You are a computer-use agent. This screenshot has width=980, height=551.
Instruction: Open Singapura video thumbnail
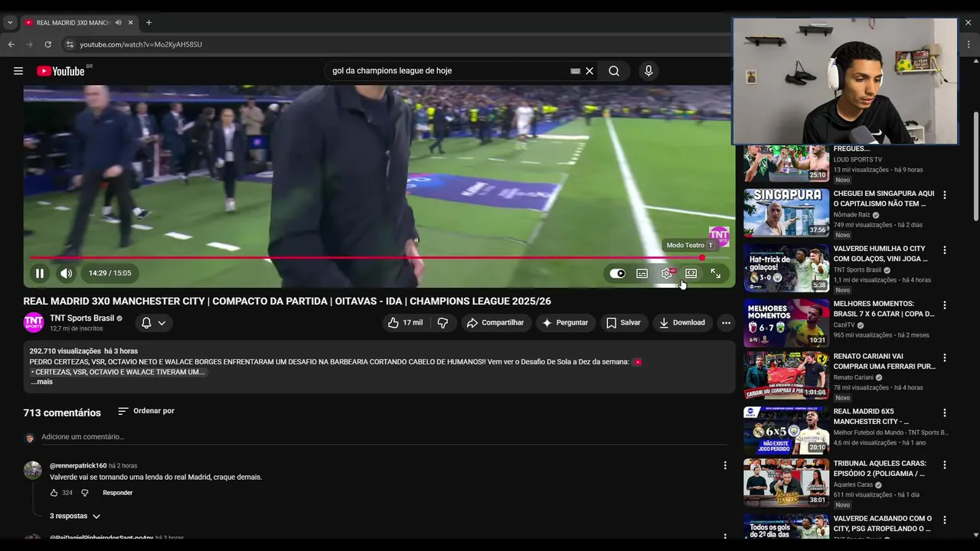[786, 214]
